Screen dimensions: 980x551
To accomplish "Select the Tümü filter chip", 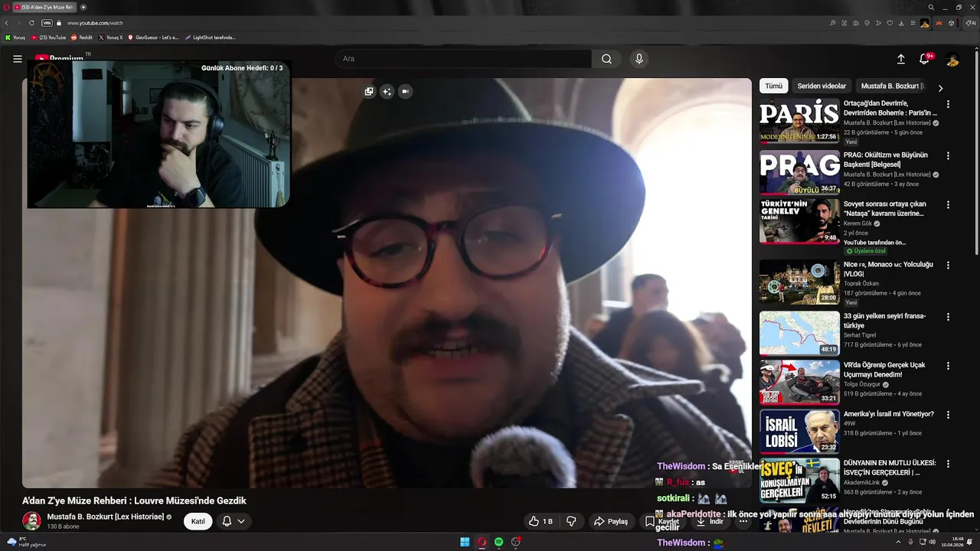I will tap(773, 86).
